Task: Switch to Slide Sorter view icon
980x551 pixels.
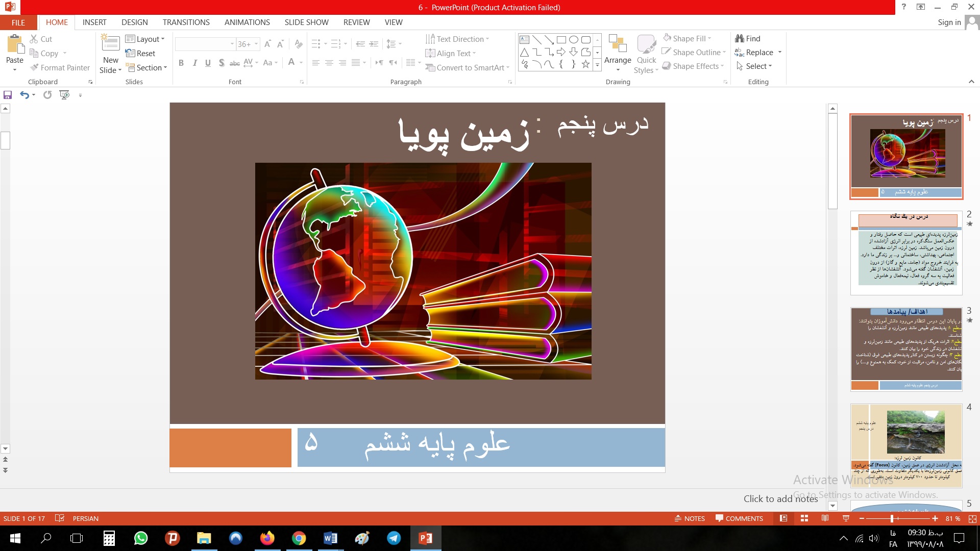Action: [x=804, y=518]
